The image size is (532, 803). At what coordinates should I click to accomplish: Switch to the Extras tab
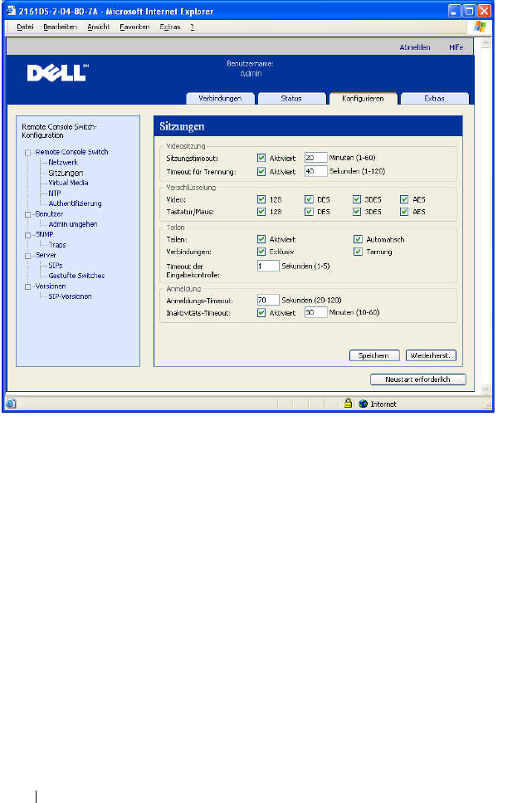[434, 98]
